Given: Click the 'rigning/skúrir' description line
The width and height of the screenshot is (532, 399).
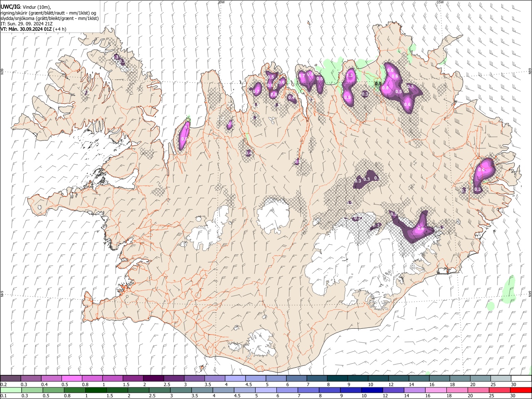Looking at the screenshot, I should (x=49, y=13).
